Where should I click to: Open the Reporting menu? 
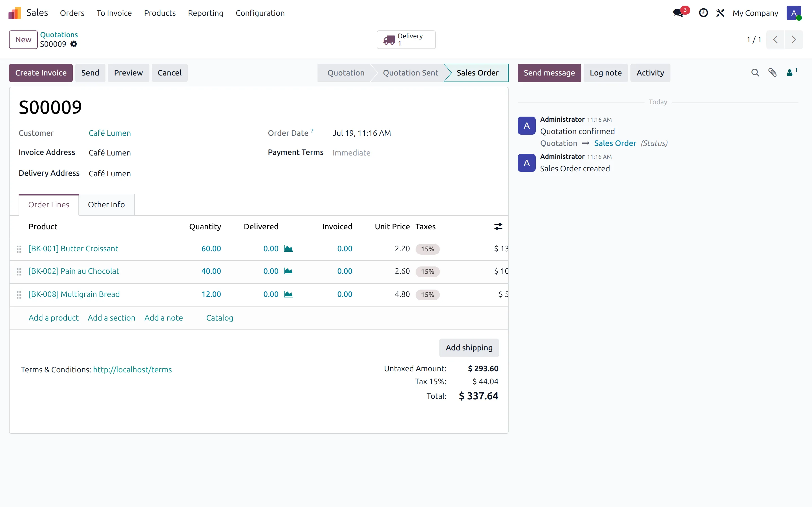pos(205,13)
